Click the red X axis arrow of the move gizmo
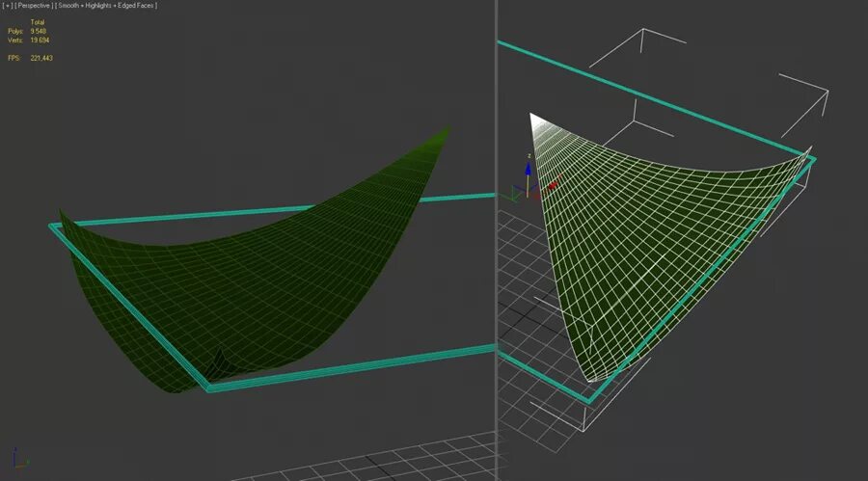 pos(554,183)
